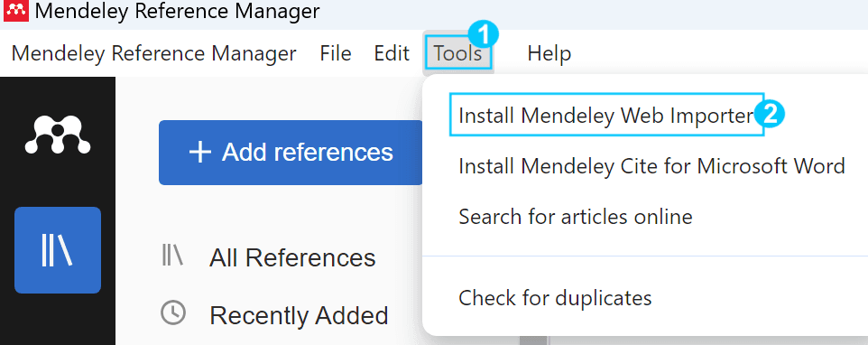Choose Install Mendeley Cite for Microsoft Word
Screen dimensions: 868x345
(x=651, y=165)
